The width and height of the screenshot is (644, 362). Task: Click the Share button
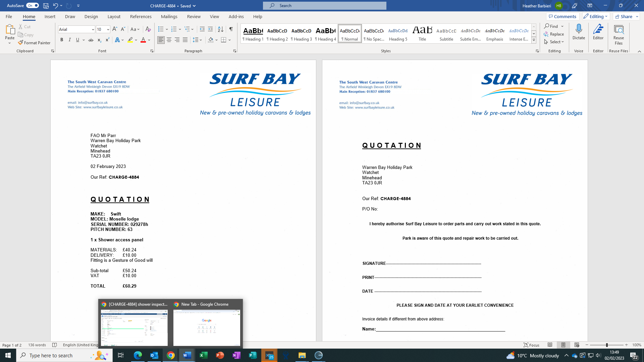click(624, 16)
